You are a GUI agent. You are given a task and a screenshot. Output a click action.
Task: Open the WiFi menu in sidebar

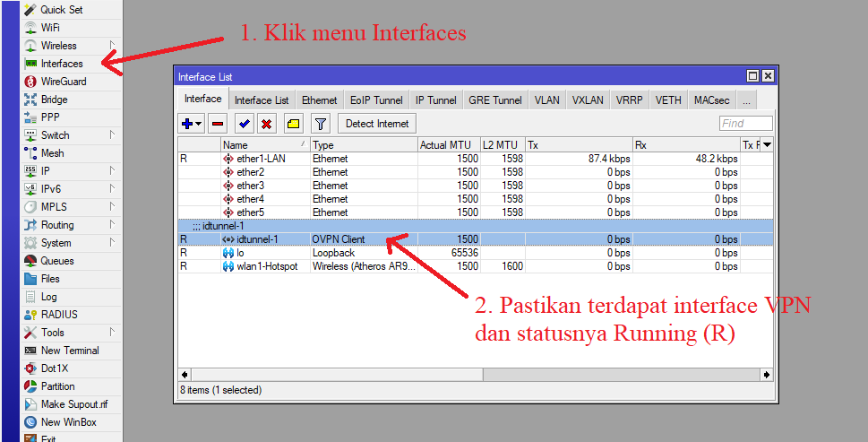50,27
